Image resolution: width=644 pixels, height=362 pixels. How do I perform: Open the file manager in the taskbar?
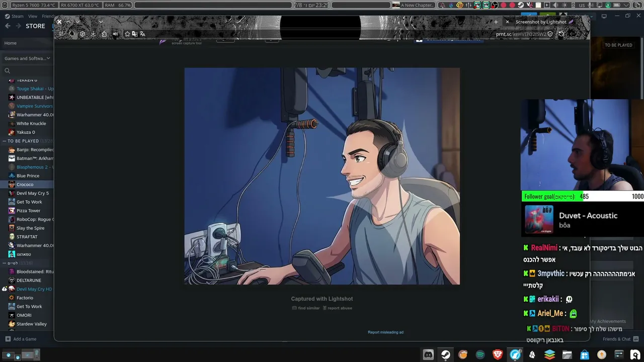(x=567, y=354)
